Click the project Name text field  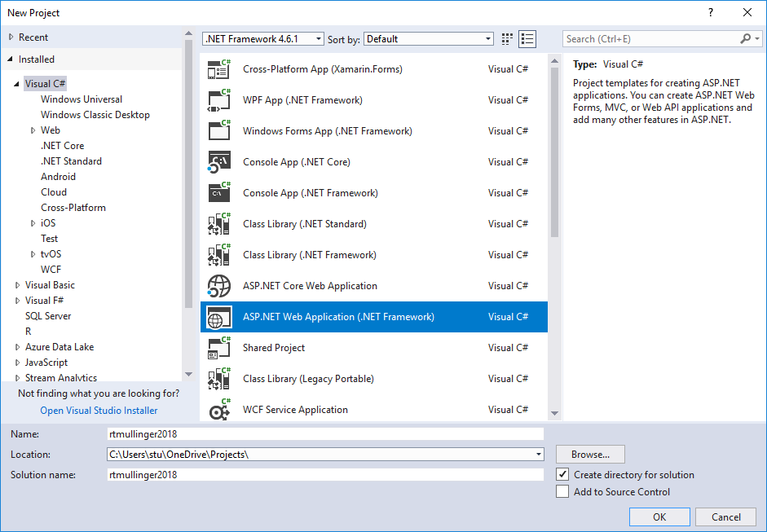click(x=325, y=433)
